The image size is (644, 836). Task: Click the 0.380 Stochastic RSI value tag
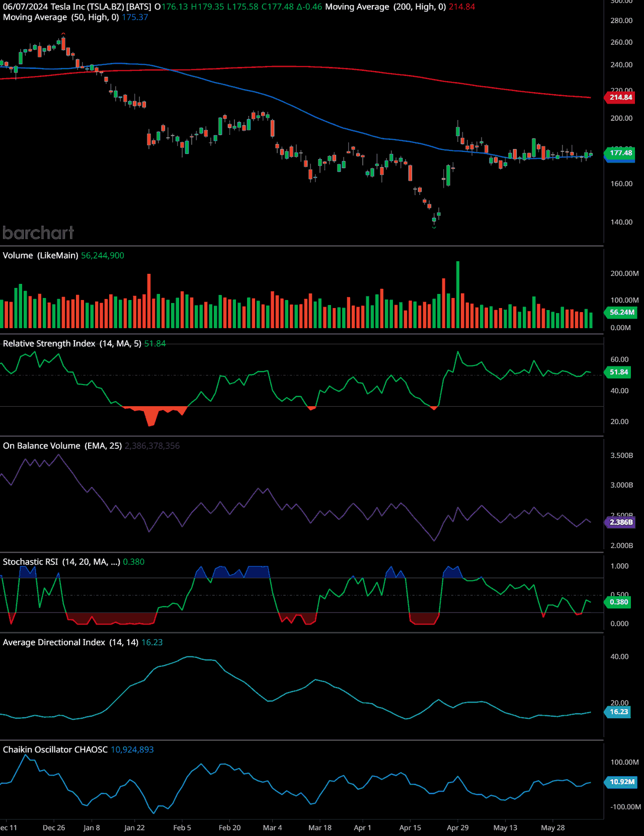point(618,602)
